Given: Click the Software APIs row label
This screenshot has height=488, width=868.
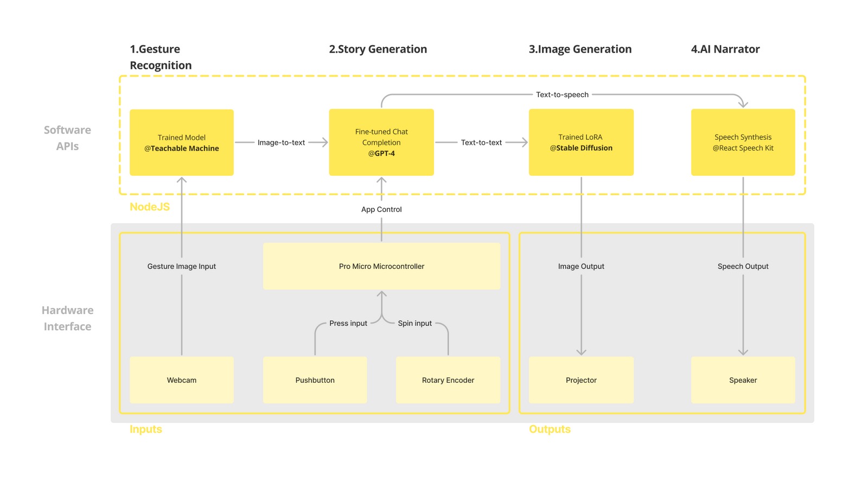Looking at the screenshot, I should pos(67,138).
